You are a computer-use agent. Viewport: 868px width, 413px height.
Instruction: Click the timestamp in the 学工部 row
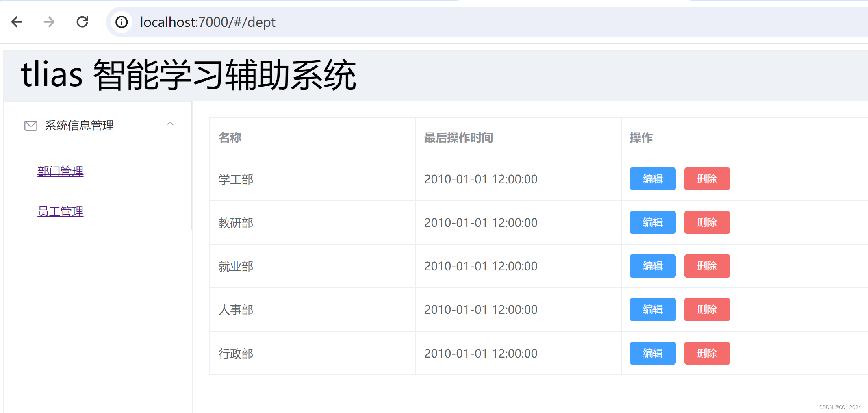pos(481,179)
